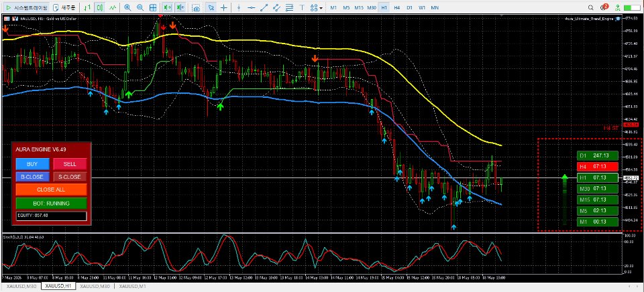
Task: Click the green connection status bar
Action: tap(632, 8)
